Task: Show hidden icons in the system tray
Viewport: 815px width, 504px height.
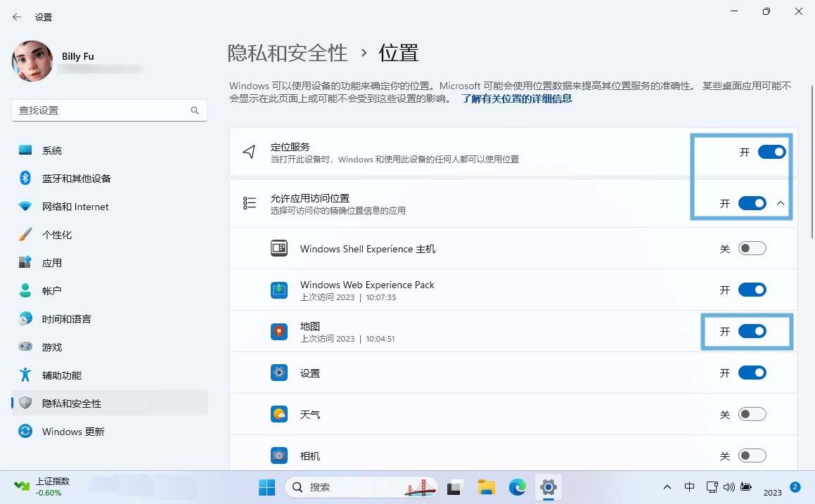Action: click(x=667, y=486)
